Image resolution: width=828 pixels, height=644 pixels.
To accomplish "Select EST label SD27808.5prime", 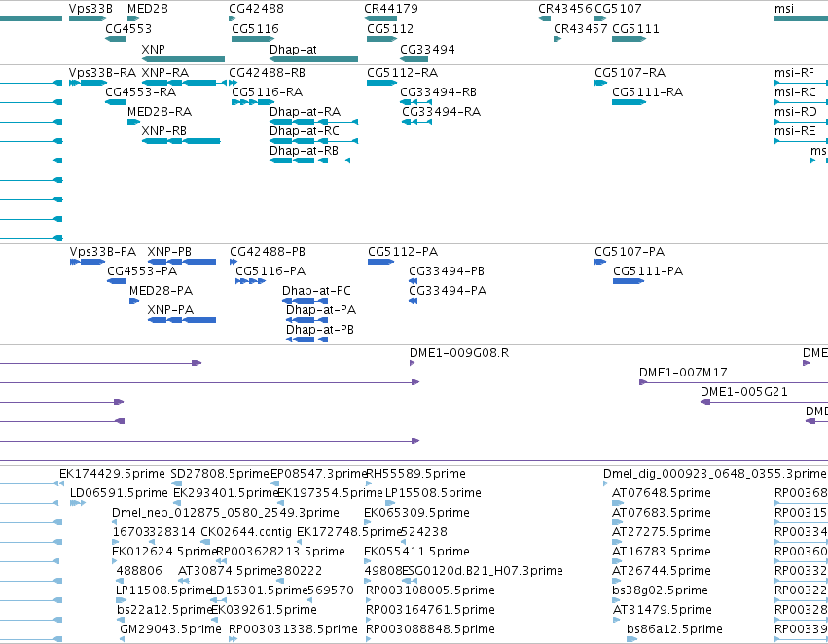I will pyautogui.click(x=220, y=474).
